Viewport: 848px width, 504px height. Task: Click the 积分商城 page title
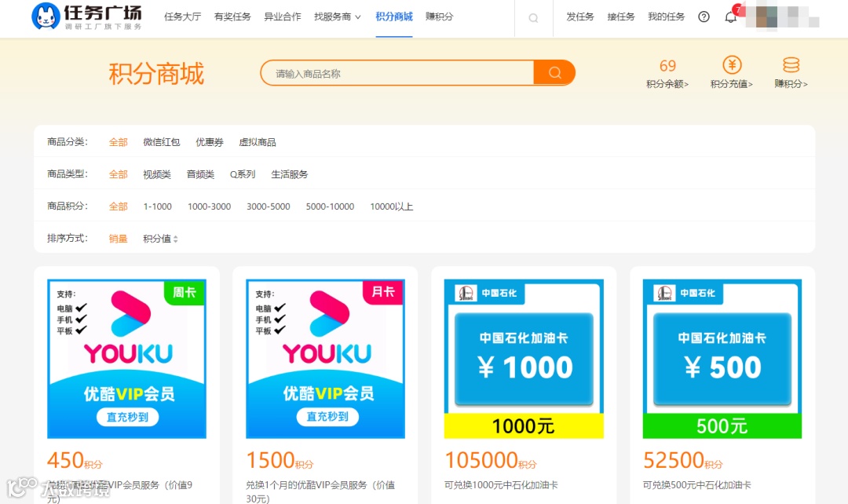click(156, 74)
